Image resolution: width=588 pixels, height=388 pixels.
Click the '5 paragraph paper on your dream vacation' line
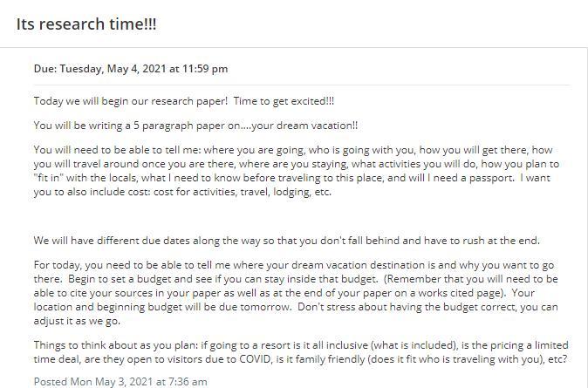coord(195,126)
